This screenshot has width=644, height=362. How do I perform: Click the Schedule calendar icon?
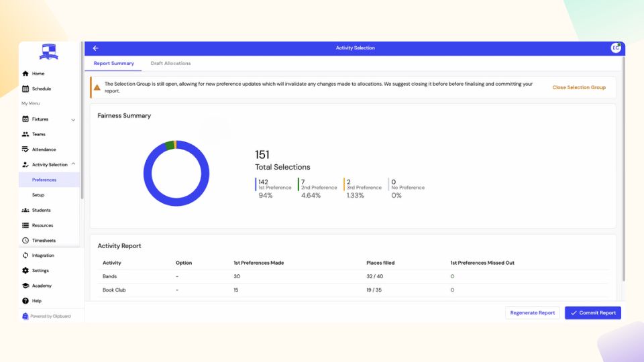(25, 88)
